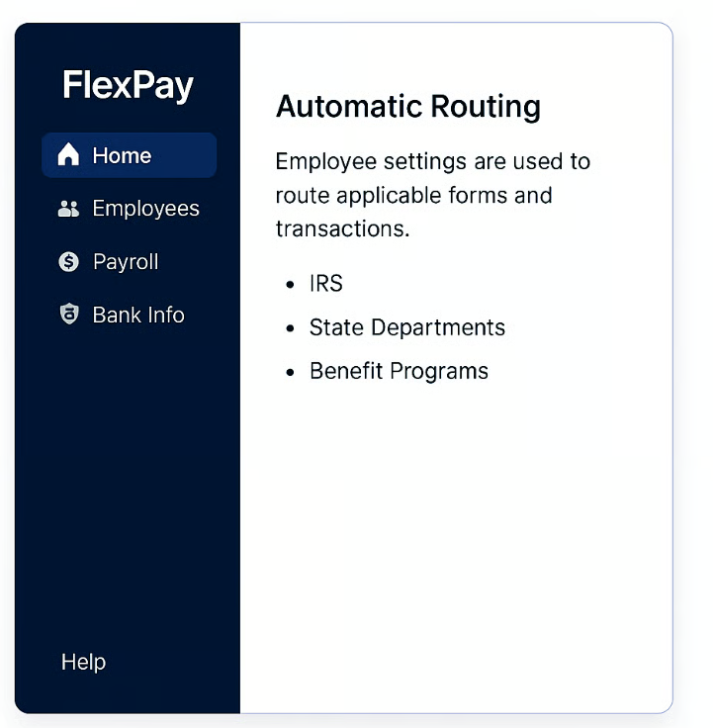Click the Automatic Routing heading

click(x=407, y=106)
